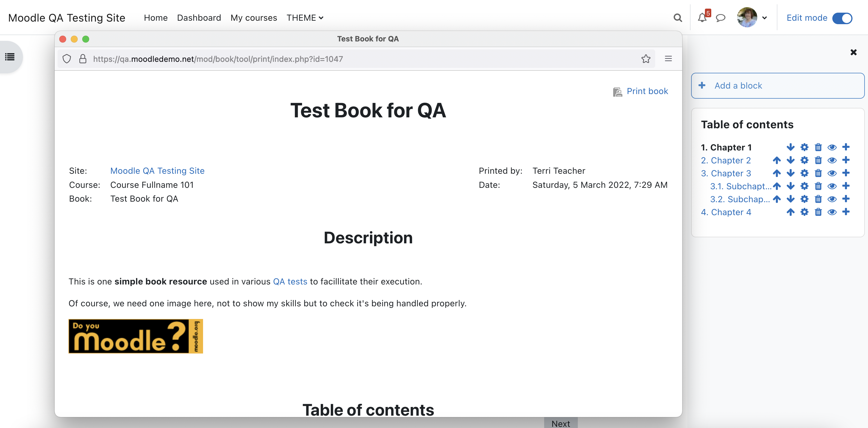Move subchapter 3.1 up

[x=777, y=186]
